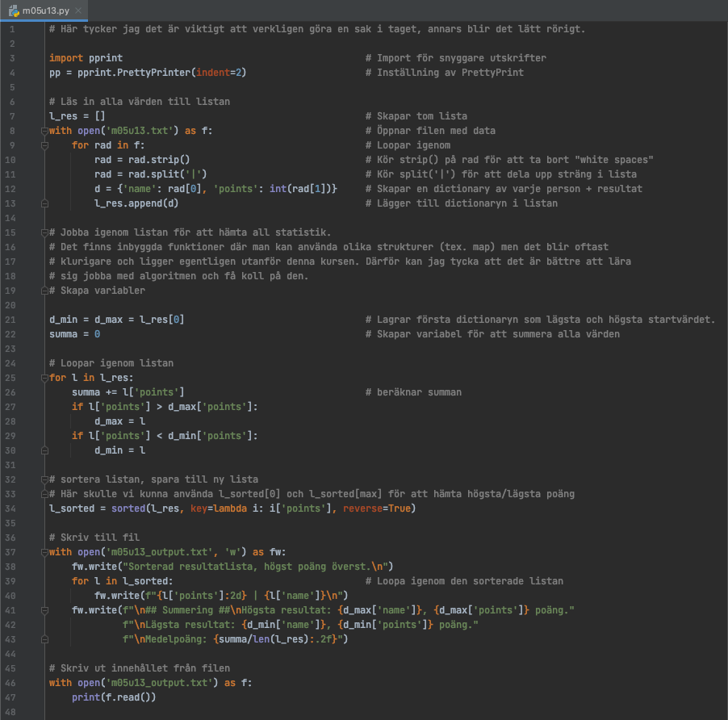
Task: Fold the with open('m05u13_output.txt', 'w') block
Action: coord(44,552)
